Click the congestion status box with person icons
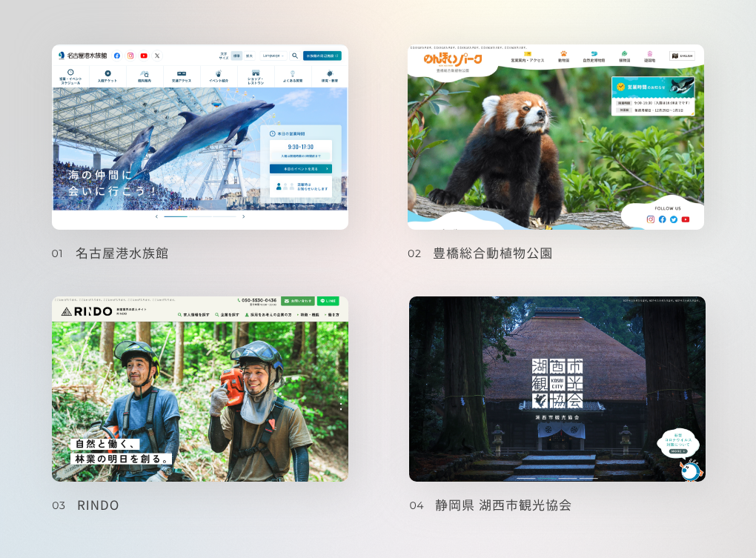Image resolution: width=756 pixels, height=558 pixels. click(301, 187)
